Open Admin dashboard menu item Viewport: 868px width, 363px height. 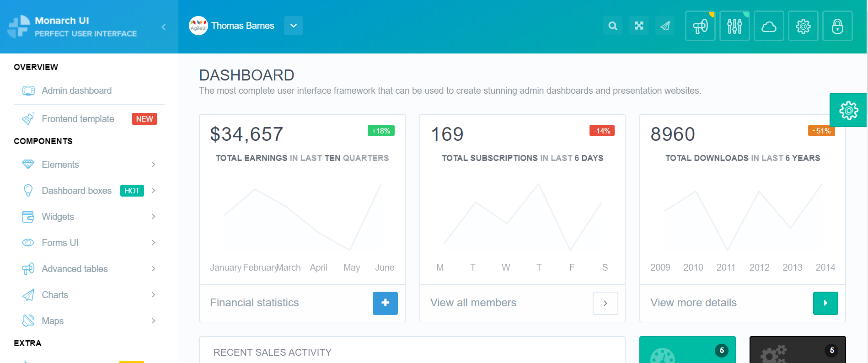point(89,91)
